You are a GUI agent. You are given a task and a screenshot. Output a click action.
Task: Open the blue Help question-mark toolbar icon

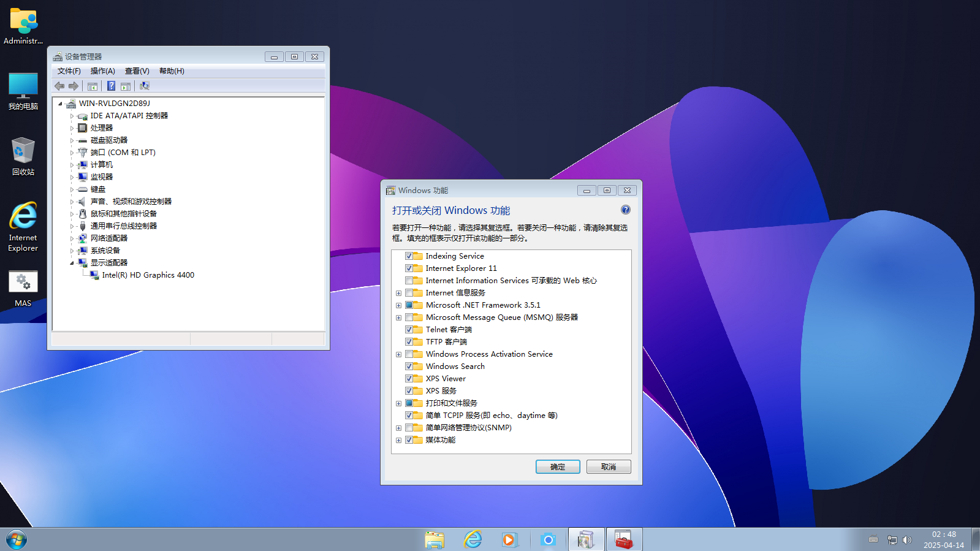click(x=111, y=86)
